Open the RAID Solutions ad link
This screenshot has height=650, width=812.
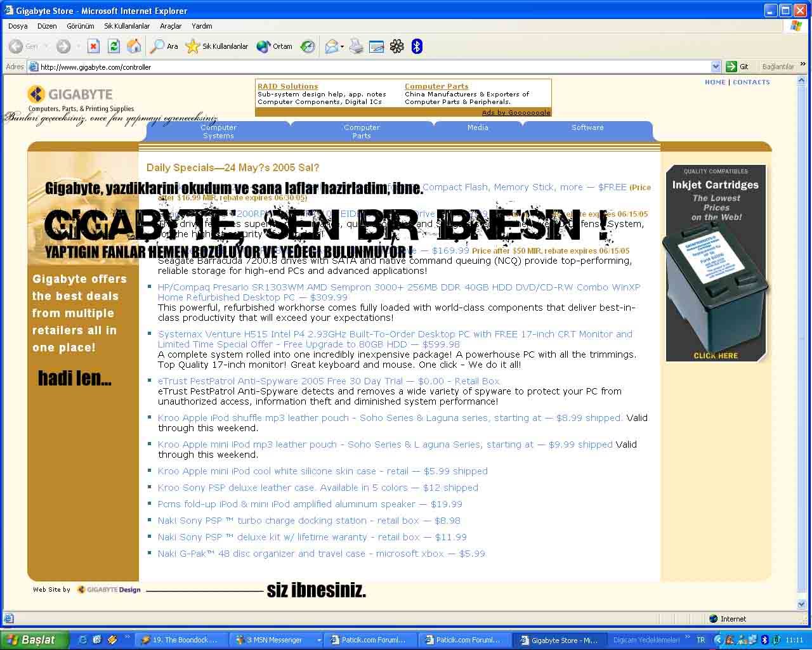[288, 86]
